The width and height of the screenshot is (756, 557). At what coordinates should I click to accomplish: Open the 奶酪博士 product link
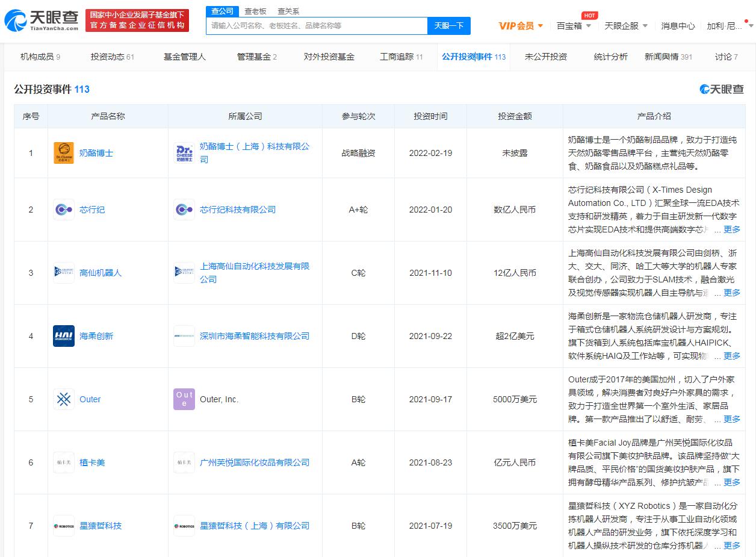pos(96,153)
